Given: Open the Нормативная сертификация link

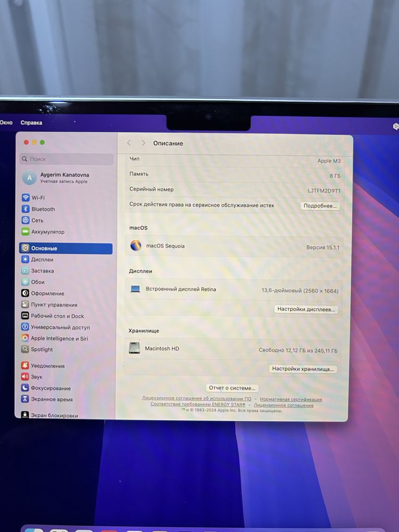Looking at the screenshot, I should [x=291, y=400].
